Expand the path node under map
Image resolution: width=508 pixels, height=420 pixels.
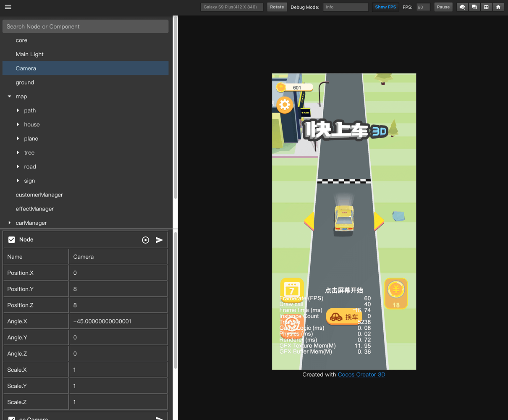pyautogui.click(x=18, y=110)
